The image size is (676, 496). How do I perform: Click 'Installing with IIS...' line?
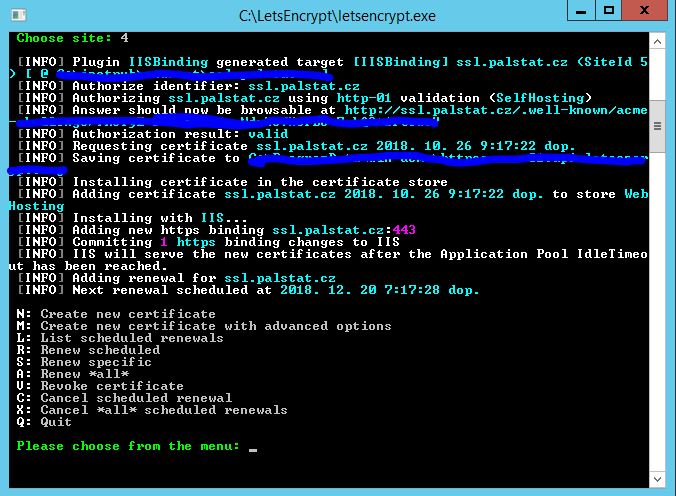132,218
